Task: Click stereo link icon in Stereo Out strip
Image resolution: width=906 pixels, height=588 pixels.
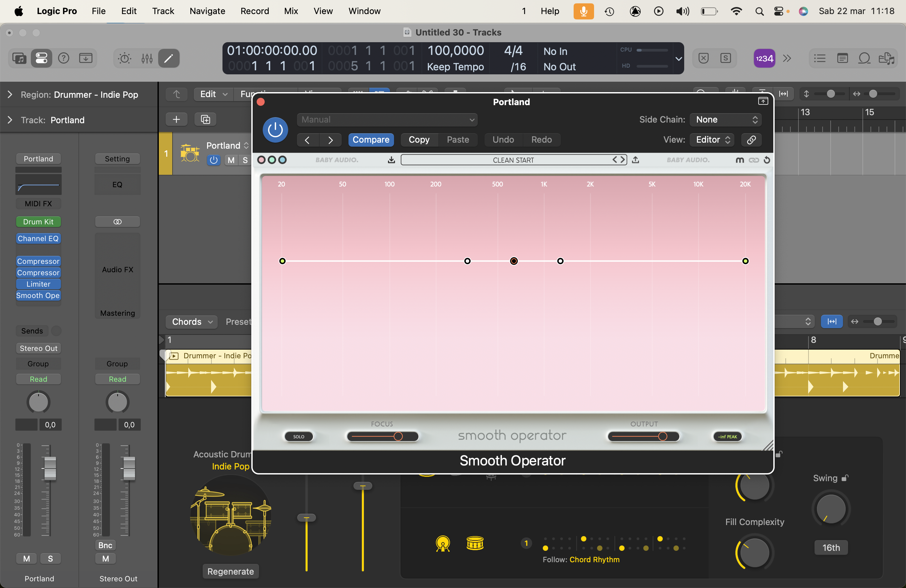Action: (117, 222)
